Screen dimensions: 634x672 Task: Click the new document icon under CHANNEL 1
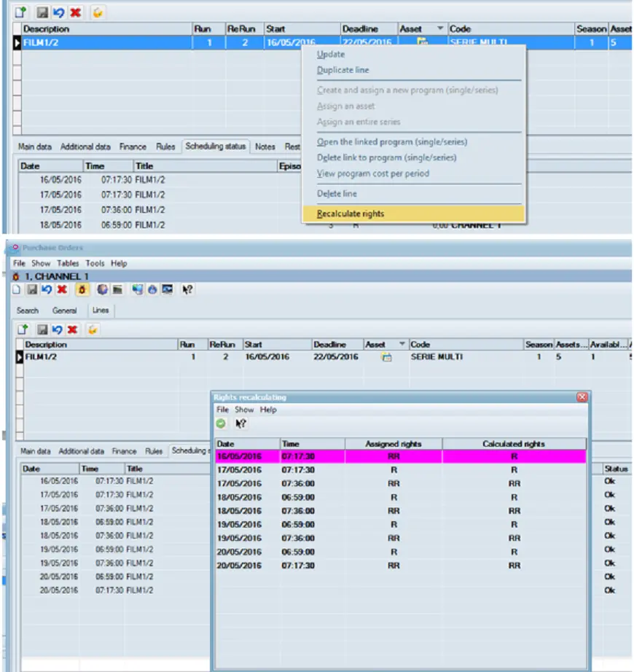pos(15,289)
